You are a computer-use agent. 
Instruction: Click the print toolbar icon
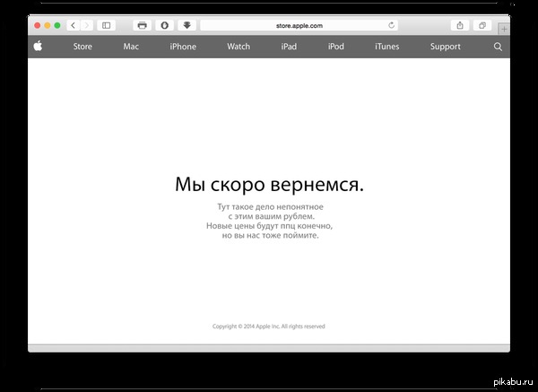[142, 26]
